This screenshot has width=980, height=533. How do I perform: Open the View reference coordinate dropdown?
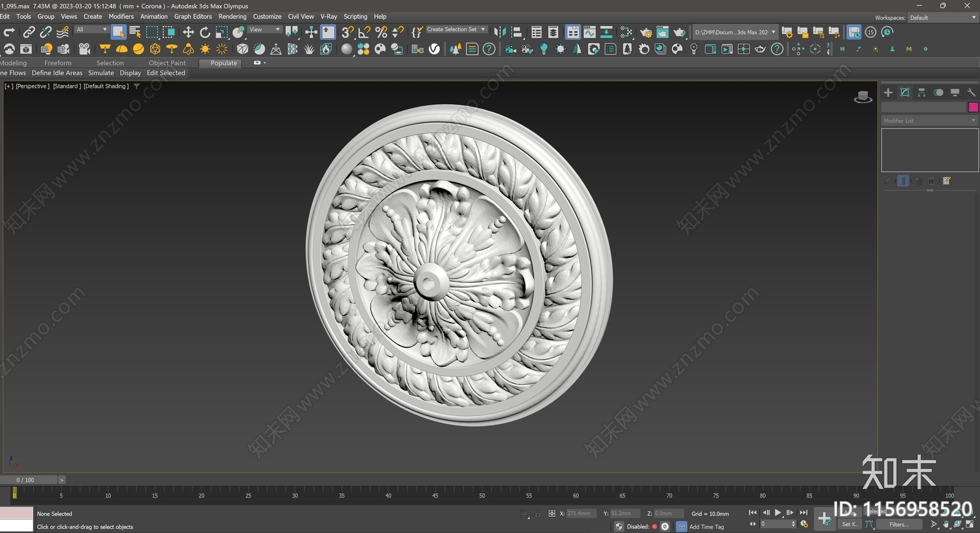265,29
